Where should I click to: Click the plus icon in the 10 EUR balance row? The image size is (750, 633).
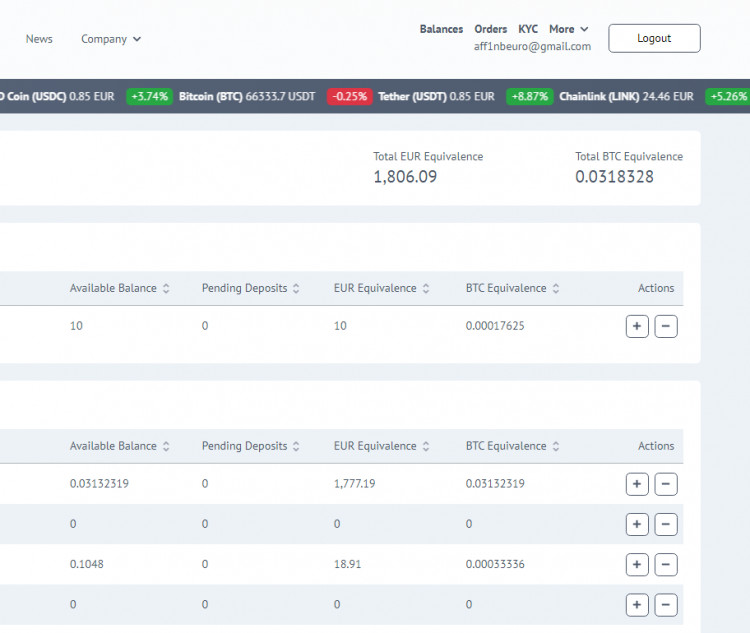pyautogui.click(x=637, y=326)
